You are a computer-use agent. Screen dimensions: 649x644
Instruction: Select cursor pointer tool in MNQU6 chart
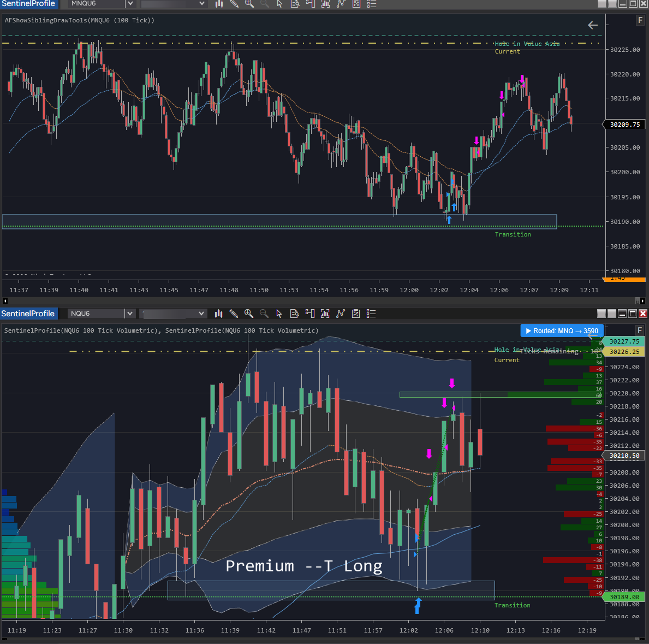[x=280, y=4]
